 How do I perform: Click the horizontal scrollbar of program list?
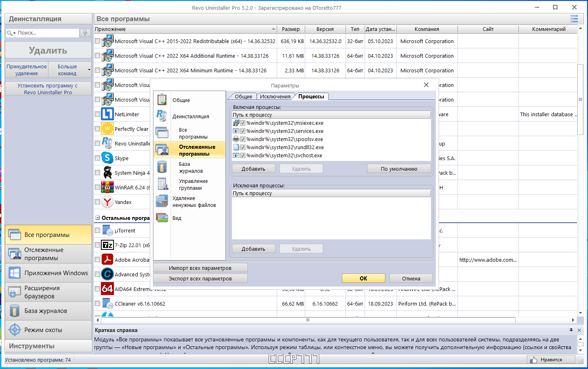(x=308, y=320)
